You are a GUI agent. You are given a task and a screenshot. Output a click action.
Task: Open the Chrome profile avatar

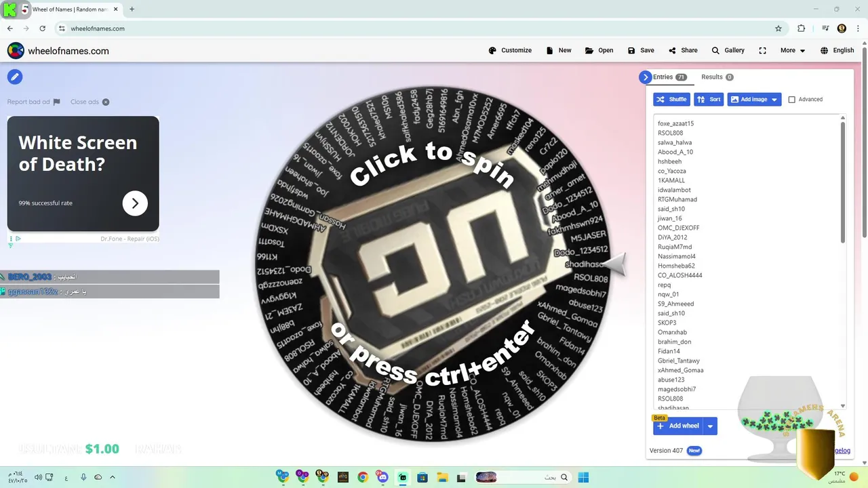(x=842, y=28)
